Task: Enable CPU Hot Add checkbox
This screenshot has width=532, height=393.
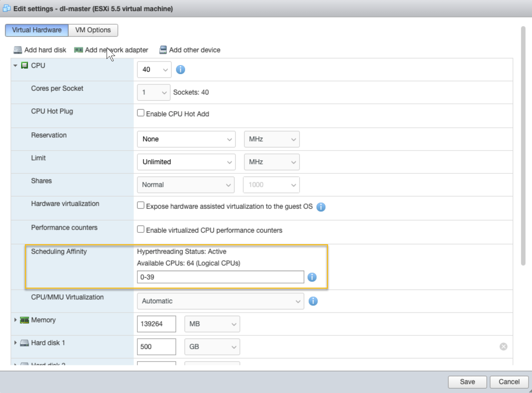Action: tap(141, 113)
